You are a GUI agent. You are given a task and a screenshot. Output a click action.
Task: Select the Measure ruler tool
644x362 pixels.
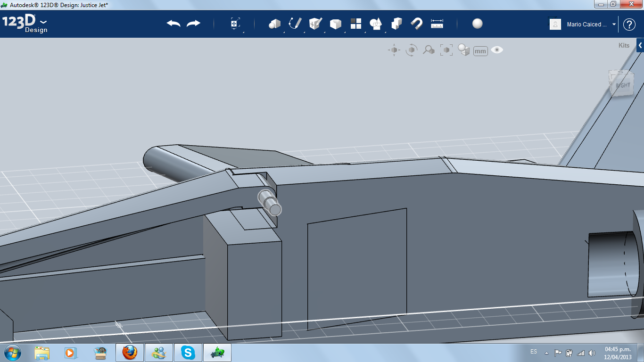click(437, 24)
